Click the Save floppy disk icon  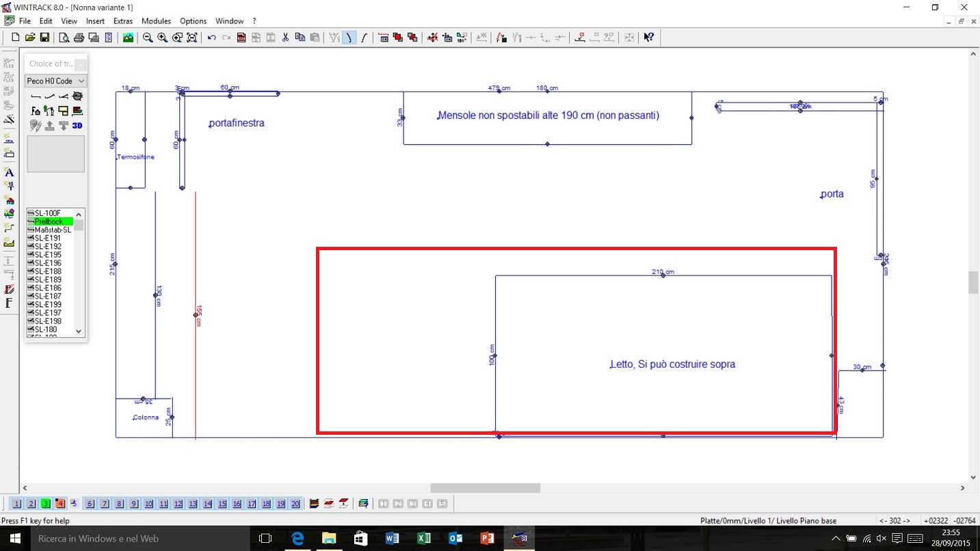(x=44, y=38)
